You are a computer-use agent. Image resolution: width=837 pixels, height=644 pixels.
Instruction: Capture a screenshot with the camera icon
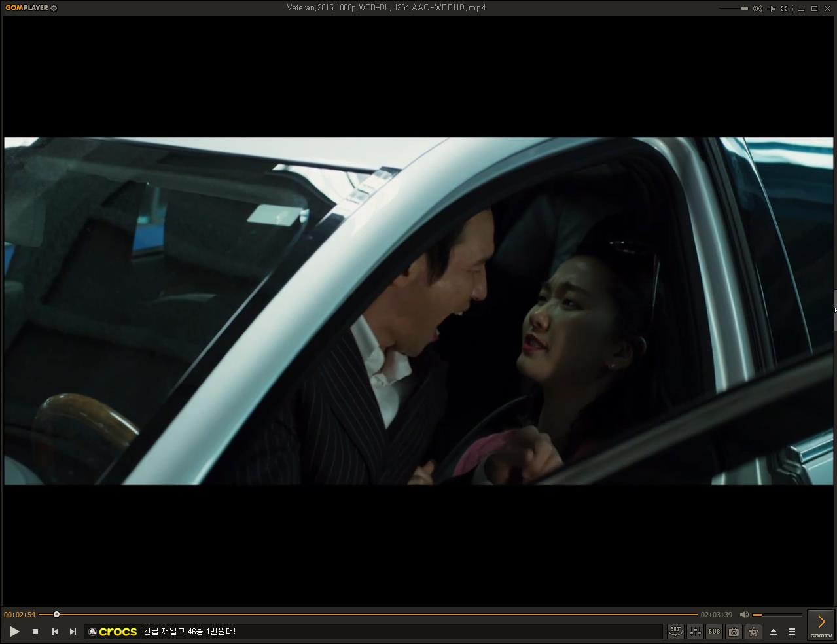(x=734, y=632)
